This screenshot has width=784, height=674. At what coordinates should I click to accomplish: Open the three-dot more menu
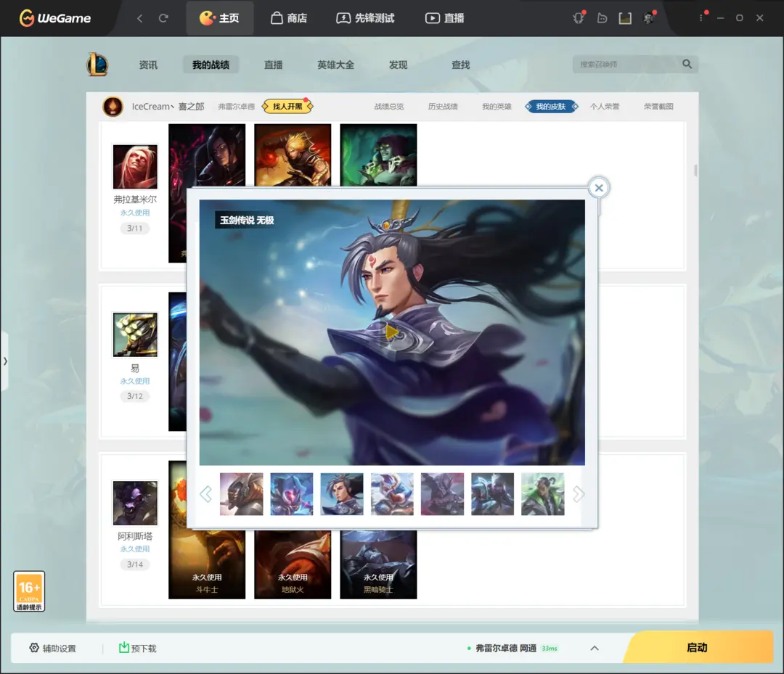(x=701, y=17)
